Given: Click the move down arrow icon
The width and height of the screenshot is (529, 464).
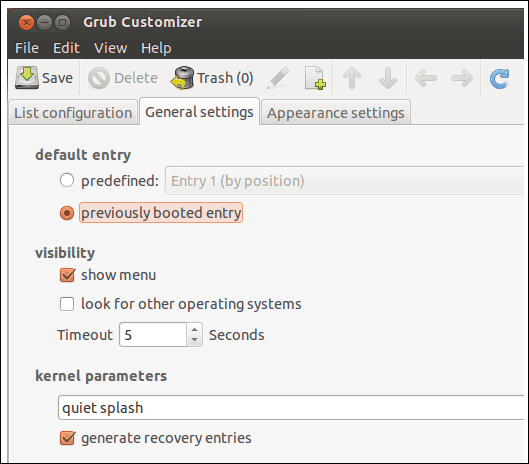Looking at the screenshot, I should coord(388,78).
